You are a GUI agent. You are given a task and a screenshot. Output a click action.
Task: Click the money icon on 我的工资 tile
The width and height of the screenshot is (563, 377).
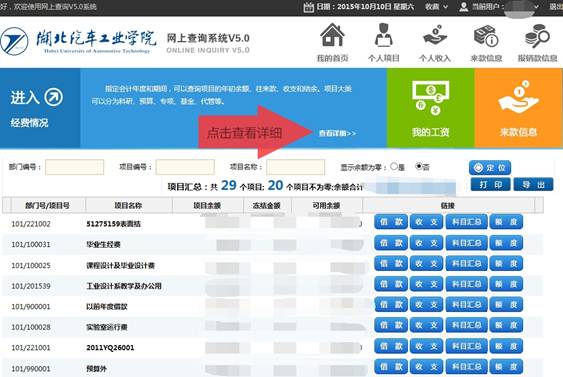(431, 98)
